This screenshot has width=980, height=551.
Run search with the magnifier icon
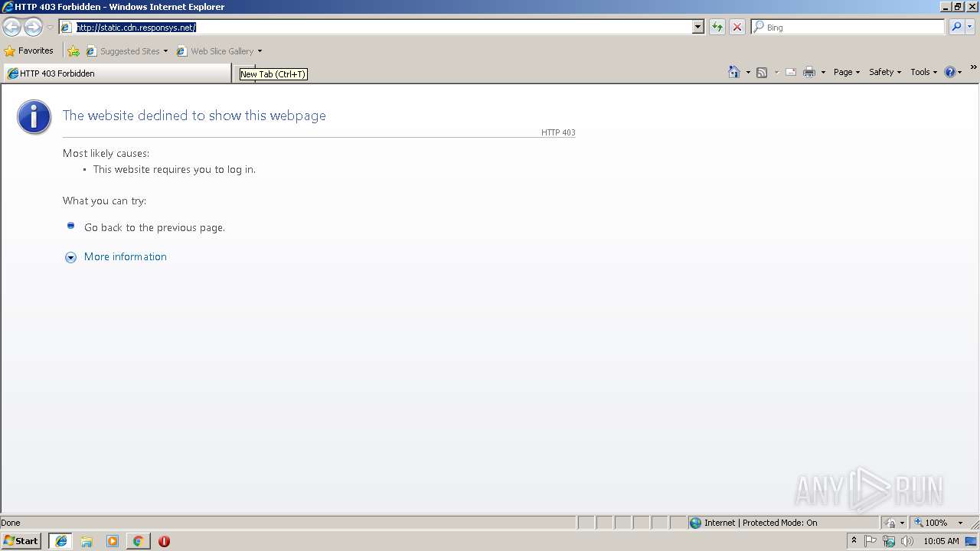[956, 27]
